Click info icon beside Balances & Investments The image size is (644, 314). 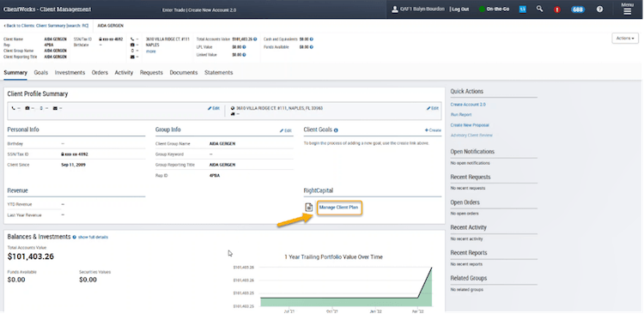(x=75, y=237)
